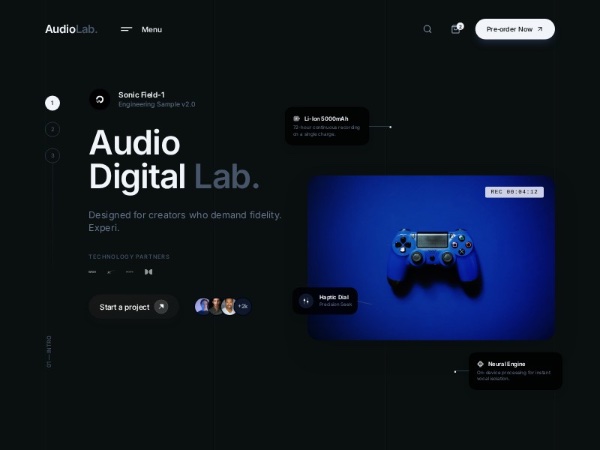This screenshot has height=450, width=600.
Task: Click the Pre-order Now button
Action: click(514, 29)
